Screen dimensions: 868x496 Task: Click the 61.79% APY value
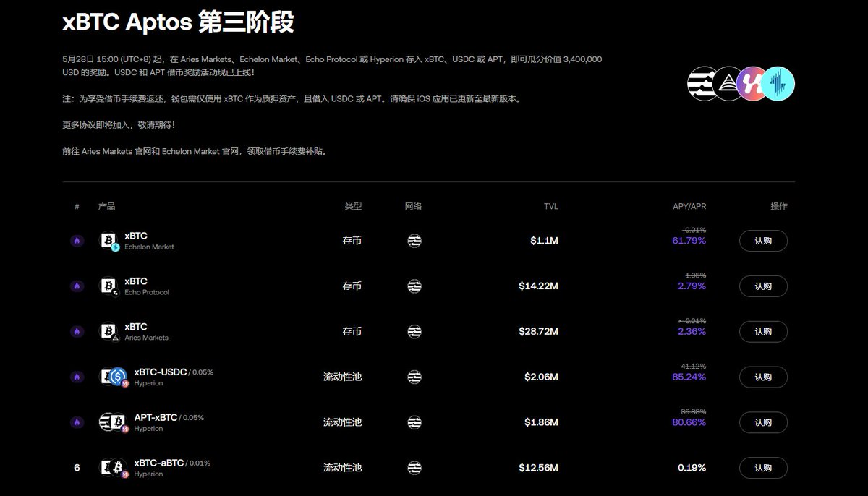click(689, 241)
